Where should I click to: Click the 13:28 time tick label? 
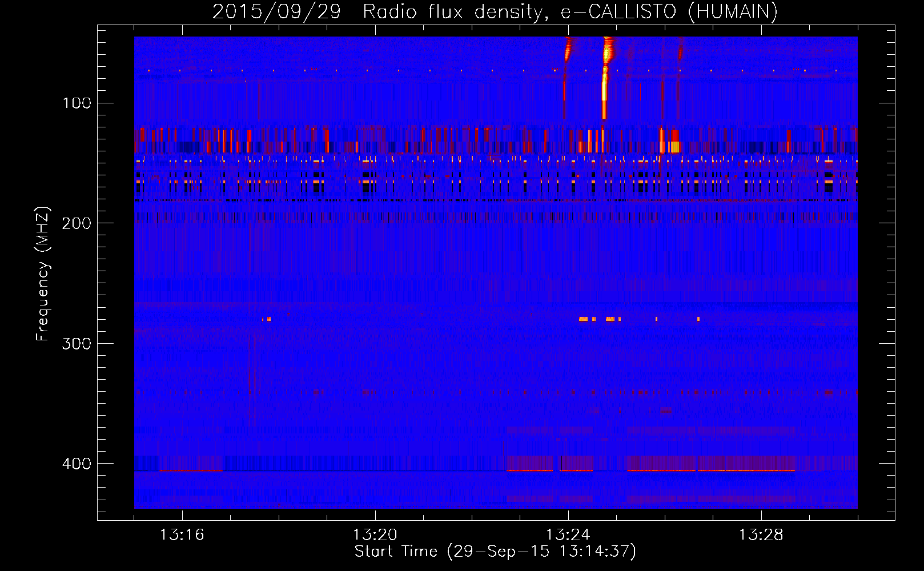761,534
